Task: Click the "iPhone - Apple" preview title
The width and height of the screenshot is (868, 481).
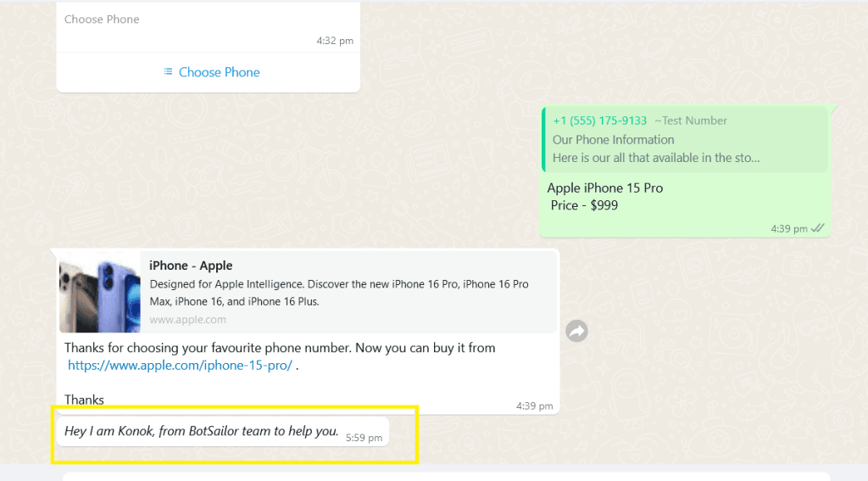Action: pyautogui.click(x=191, y=266)
